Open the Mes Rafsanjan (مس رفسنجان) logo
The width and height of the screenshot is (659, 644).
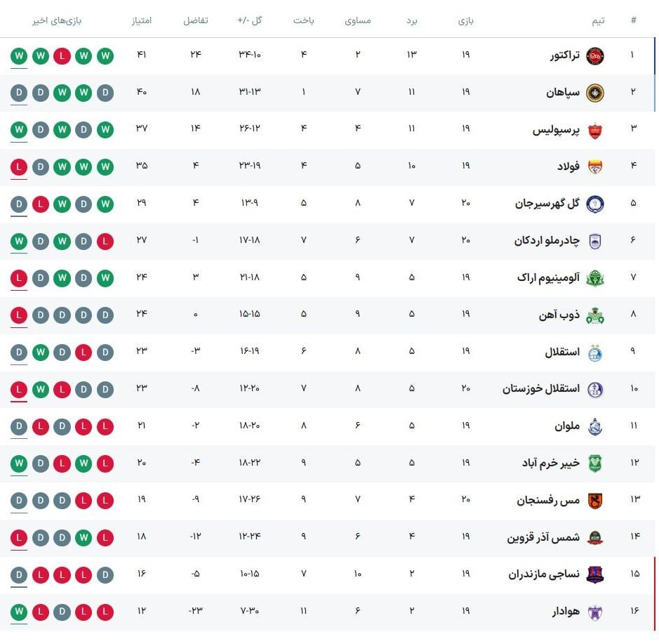coord(594,500)
